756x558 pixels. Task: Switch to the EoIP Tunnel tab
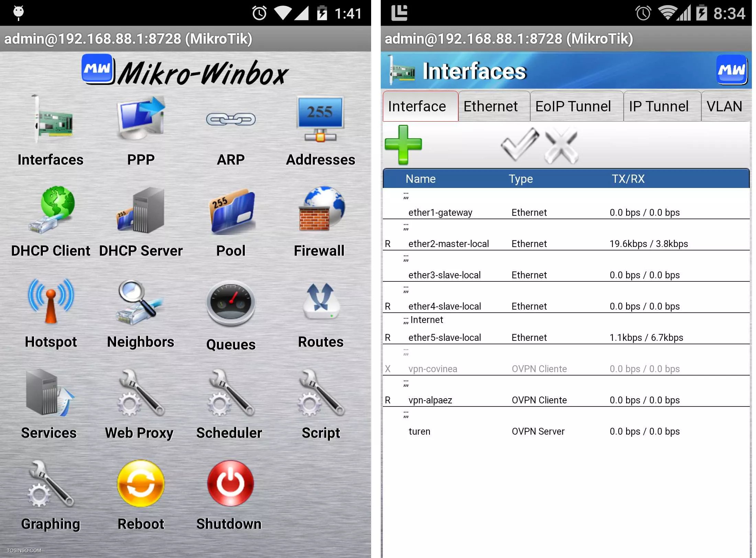coord(577,106)
